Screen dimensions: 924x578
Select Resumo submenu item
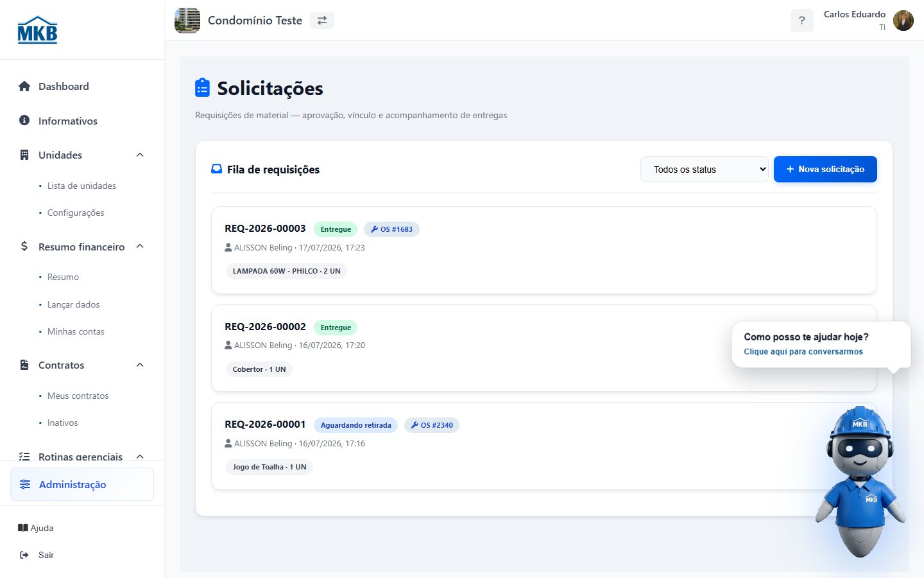click(63, 277)
